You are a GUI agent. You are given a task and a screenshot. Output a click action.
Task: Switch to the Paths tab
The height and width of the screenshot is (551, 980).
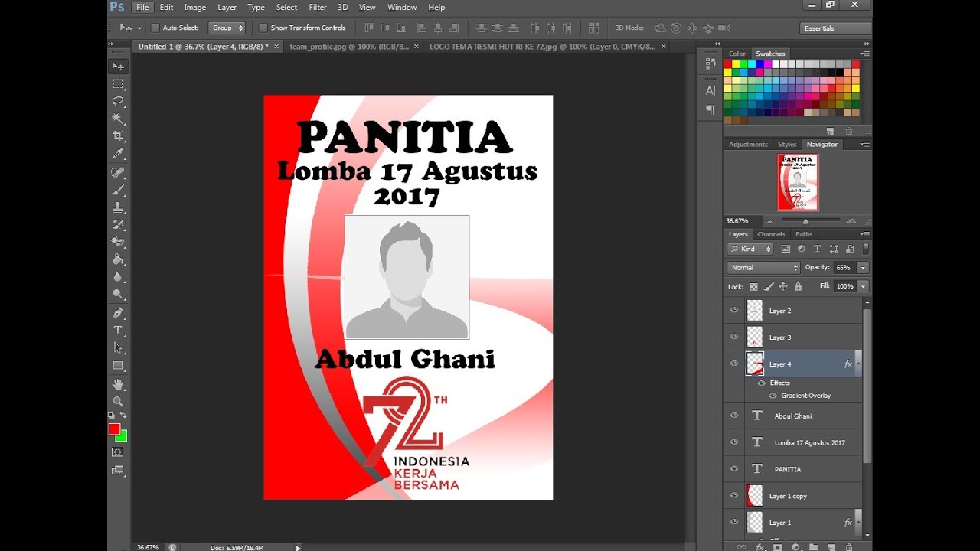click(x=804, y=234)
